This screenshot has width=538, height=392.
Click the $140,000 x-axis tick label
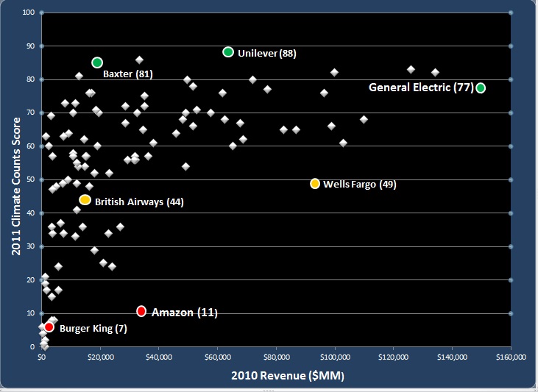click(x=452, y=357)
